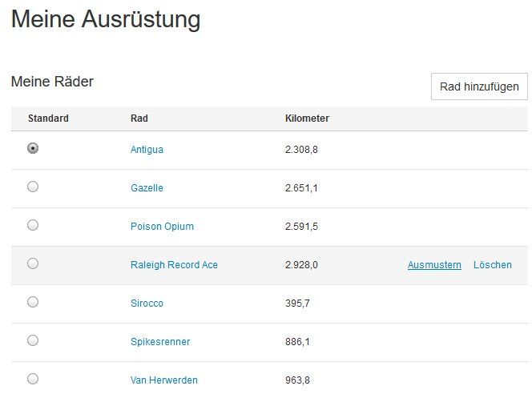The image size is (532, 398).
Task: Make Spikesrenner the standard bike
Action: pyautogui.click(x=33, y=340)
